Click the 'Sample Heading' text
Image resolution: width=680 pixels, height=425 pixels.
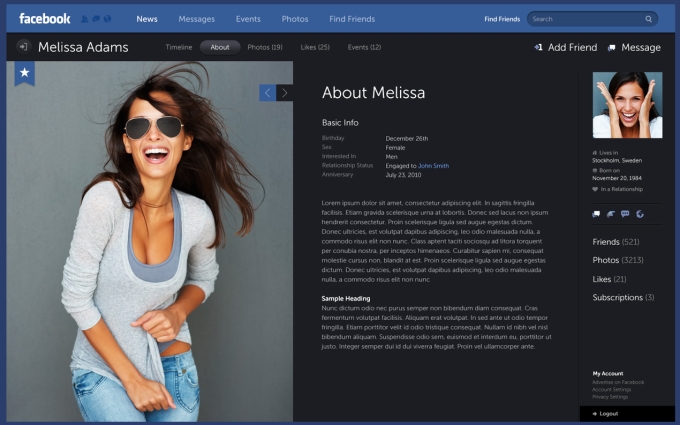click(346, 298)
